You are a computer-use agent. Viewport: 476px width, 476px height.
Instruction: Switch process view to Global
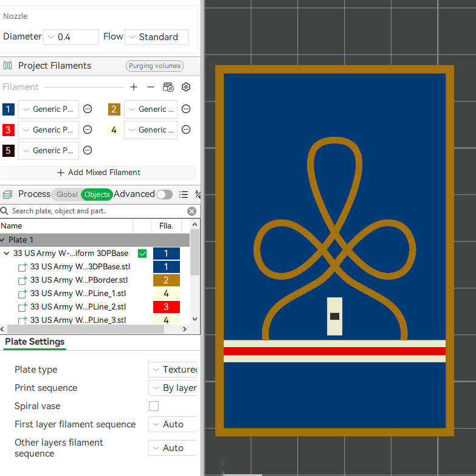[x=67, y=195]
